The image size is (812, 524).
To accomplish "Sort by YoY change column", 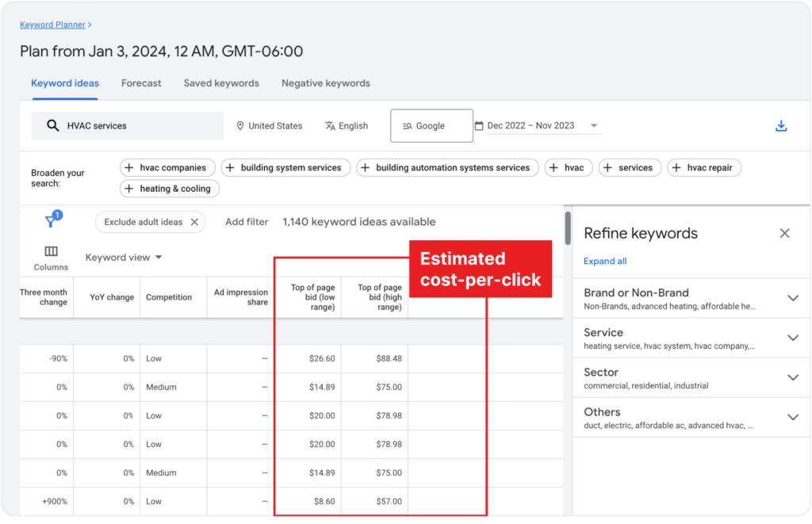I will 112,297.
